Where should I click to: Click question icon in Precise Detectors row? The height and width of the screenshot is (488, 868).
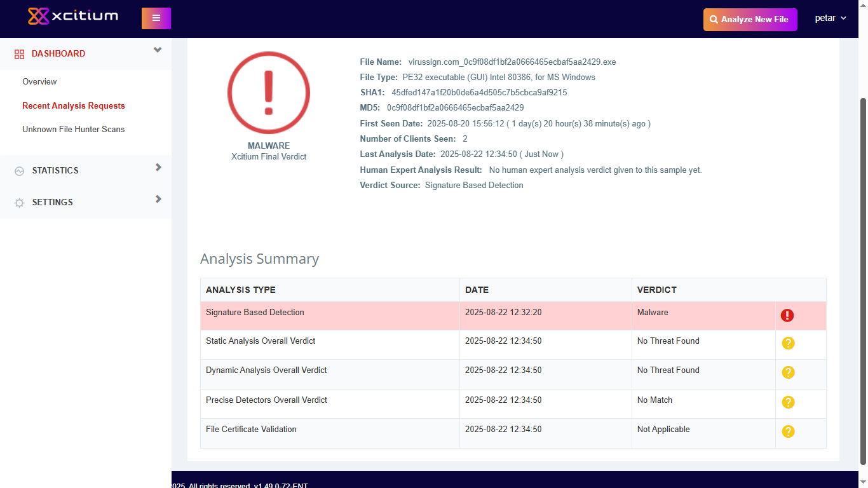788,402
